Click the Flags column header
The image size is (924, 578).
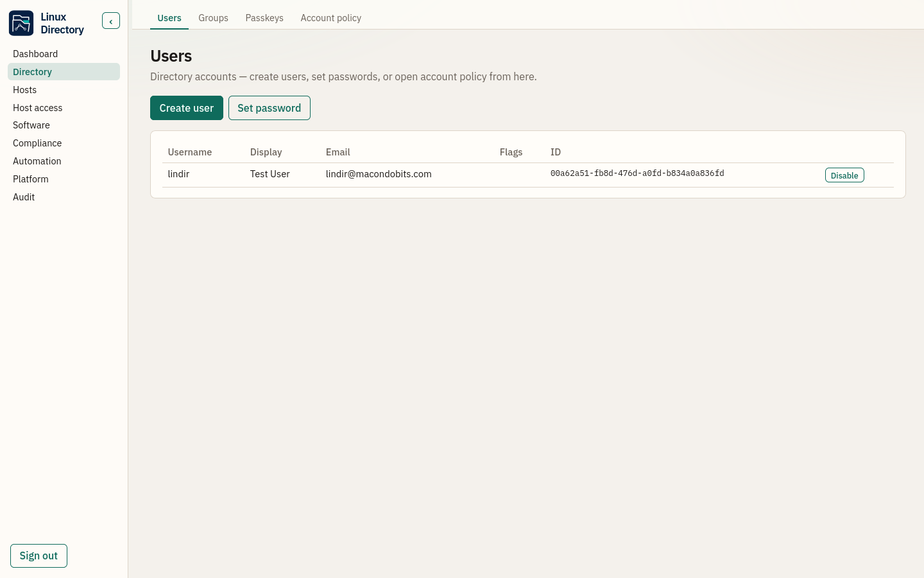tap(511, 152)
